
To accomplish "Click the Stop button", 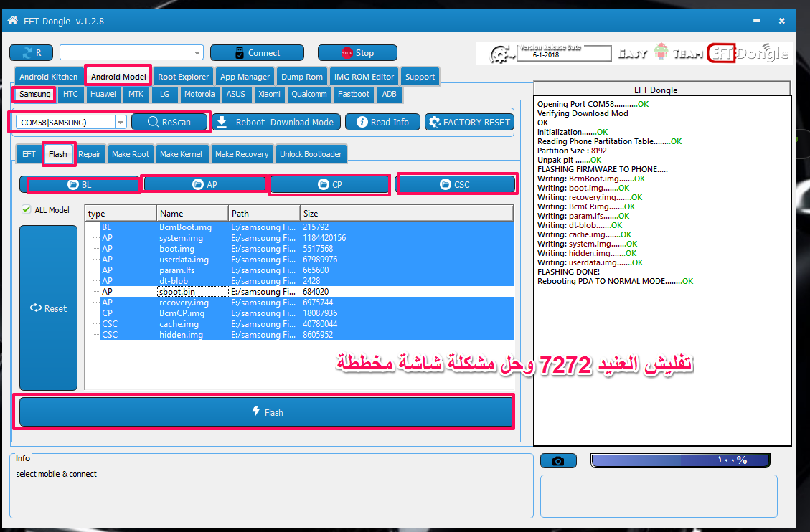I will pyautogui.click(x=357, y=52).
